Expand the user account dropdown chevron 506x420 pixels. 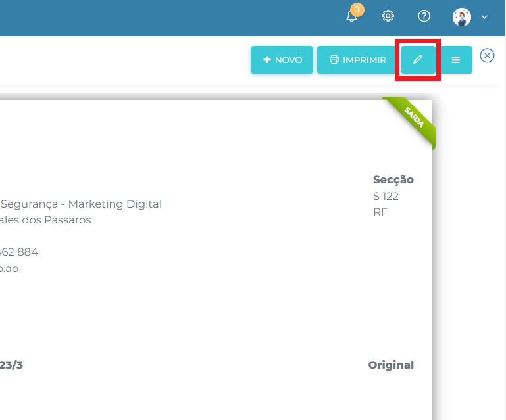point(484,17)
